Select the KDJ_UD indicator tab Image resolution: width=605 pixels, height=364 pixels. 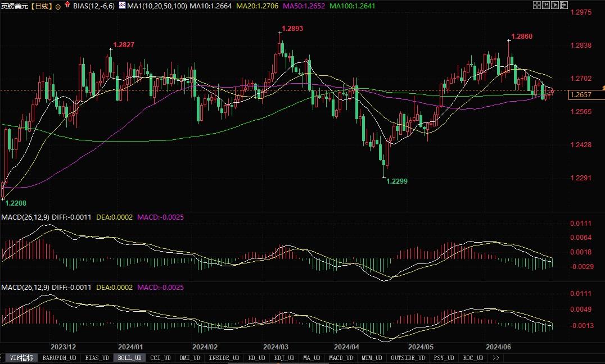click(284, 358)
